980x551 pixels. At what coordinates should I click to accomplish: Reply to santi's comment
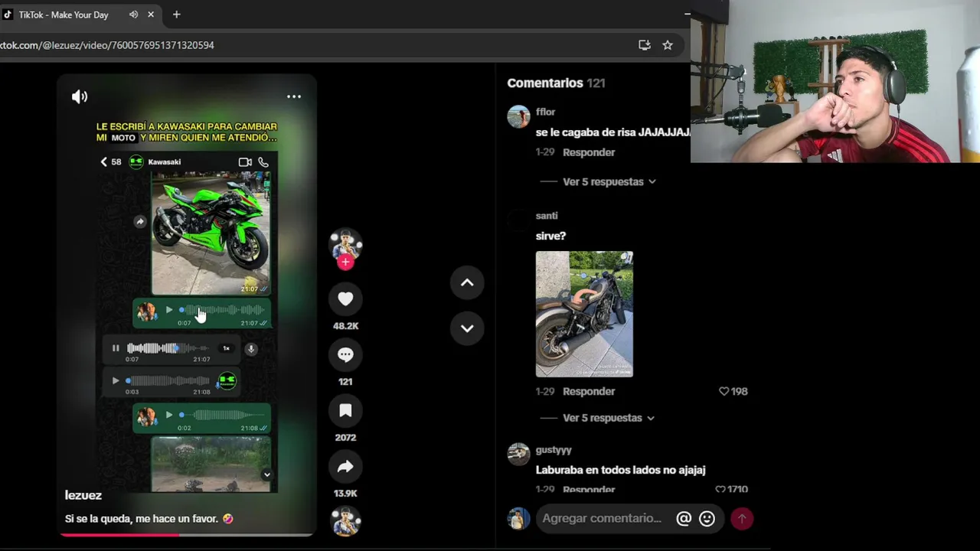click(x=589, y=391)
